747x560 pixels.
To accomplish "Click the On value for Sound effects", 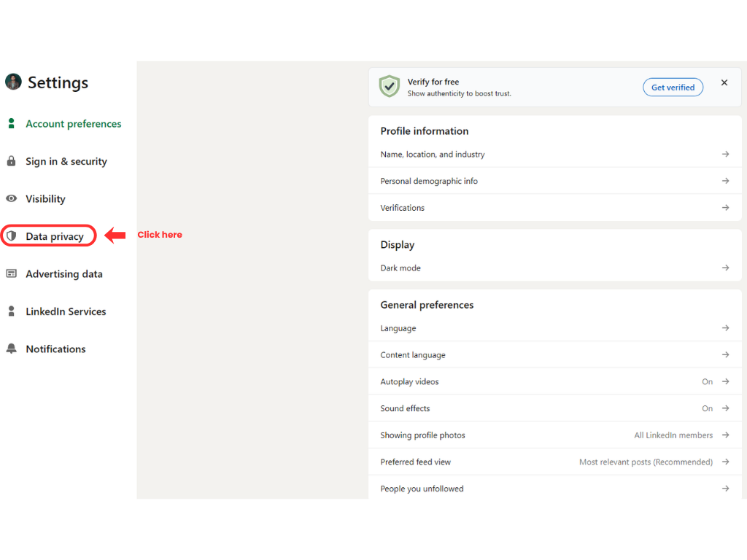I will pos(707,408).
